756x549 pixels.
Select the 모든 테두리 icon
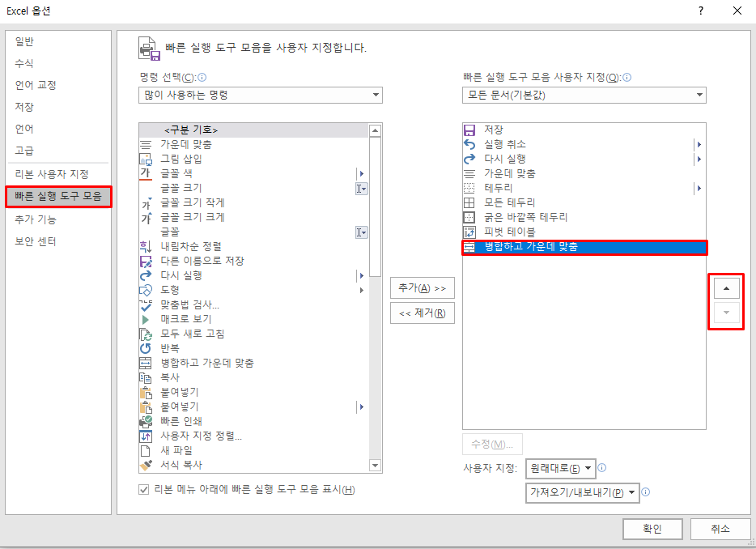tap(469, 202)
